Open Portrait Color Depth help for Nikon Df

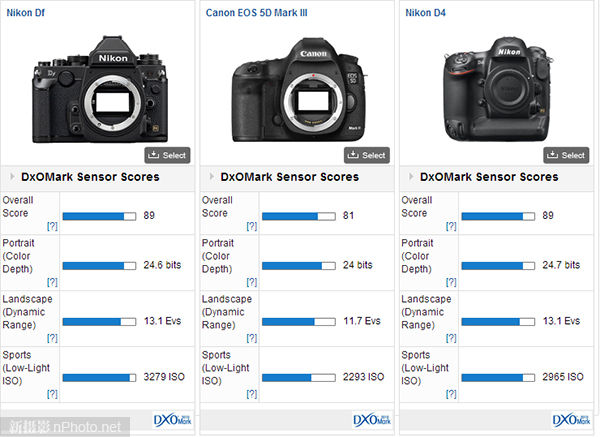(x=52, y=282)
